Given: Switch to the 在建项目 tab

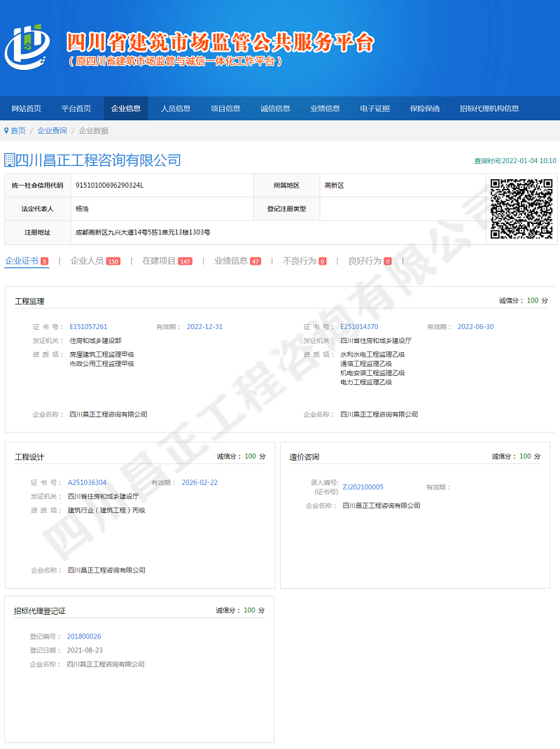Looking at the screenshot, I should coord(167,261).
